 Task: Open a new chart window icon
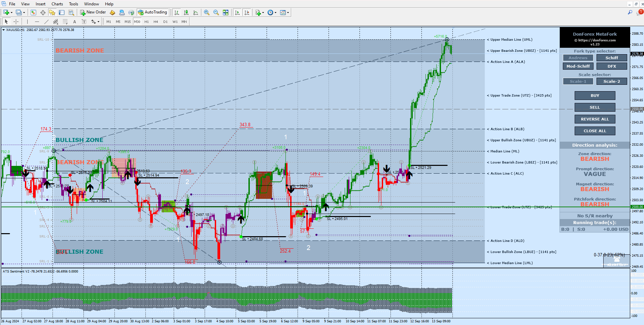point(6,12)
